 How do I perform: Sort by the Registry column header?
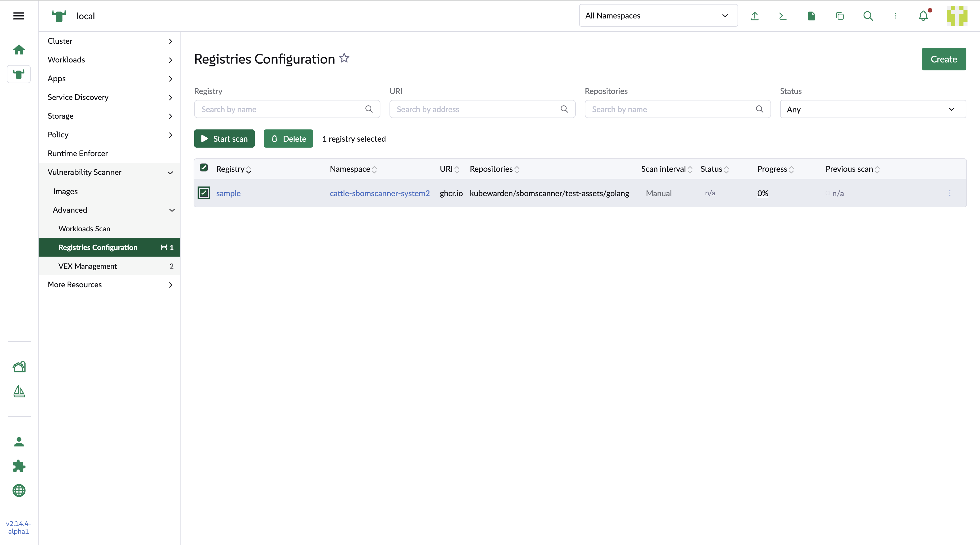coord(234,169)
